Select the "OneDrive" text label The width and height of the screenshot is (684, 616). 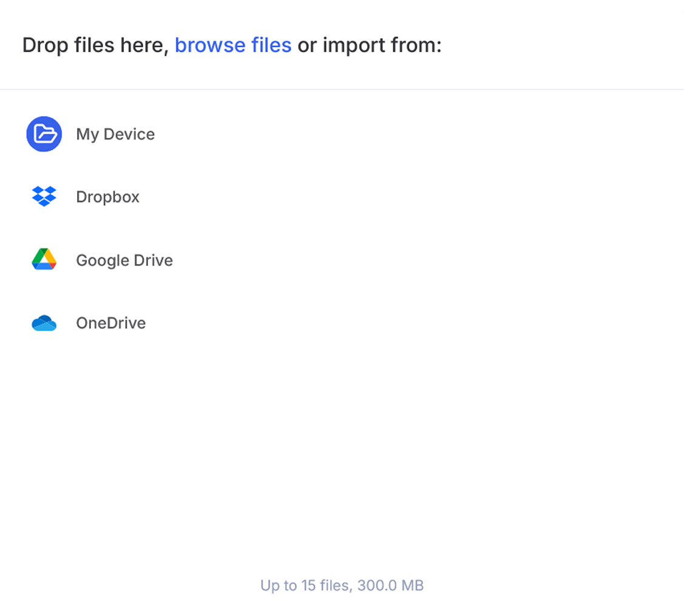tap(110, 323)
